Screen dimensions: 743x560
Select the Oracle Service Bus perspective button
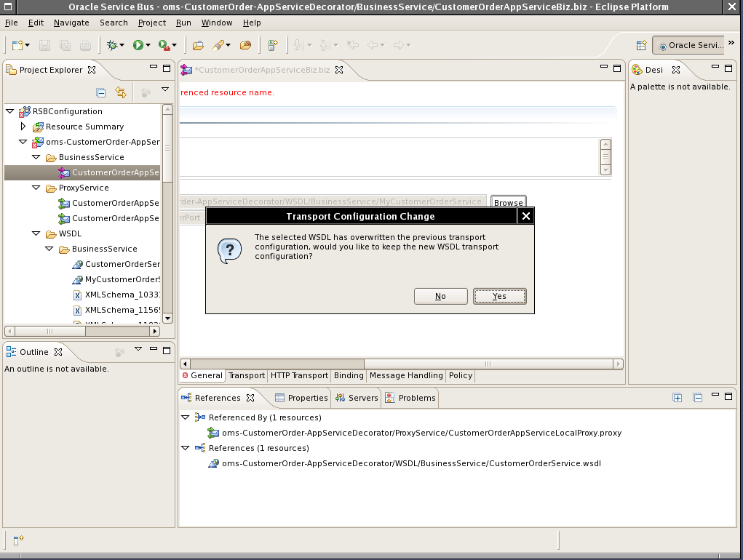pyautogui.click(x=689, y=45)
